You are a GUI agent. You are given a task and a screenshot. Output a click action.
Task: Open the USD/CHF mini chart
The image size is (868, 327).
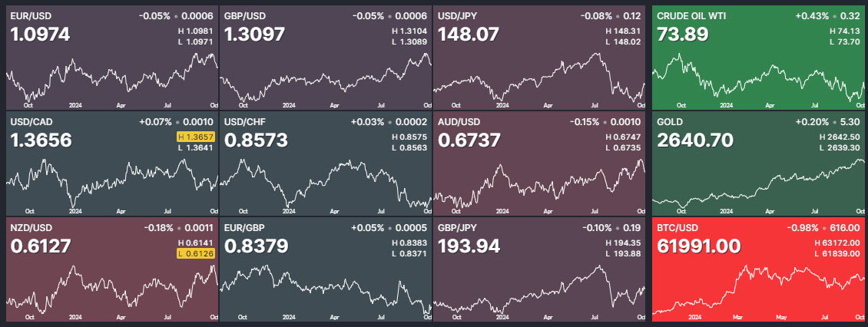tap(325, 184)
